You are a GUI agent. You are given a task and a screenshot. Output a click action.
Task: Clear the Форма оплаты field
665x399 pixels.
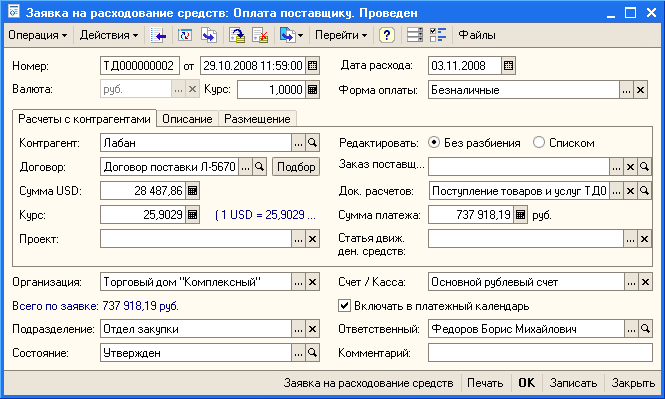[641, 90]
